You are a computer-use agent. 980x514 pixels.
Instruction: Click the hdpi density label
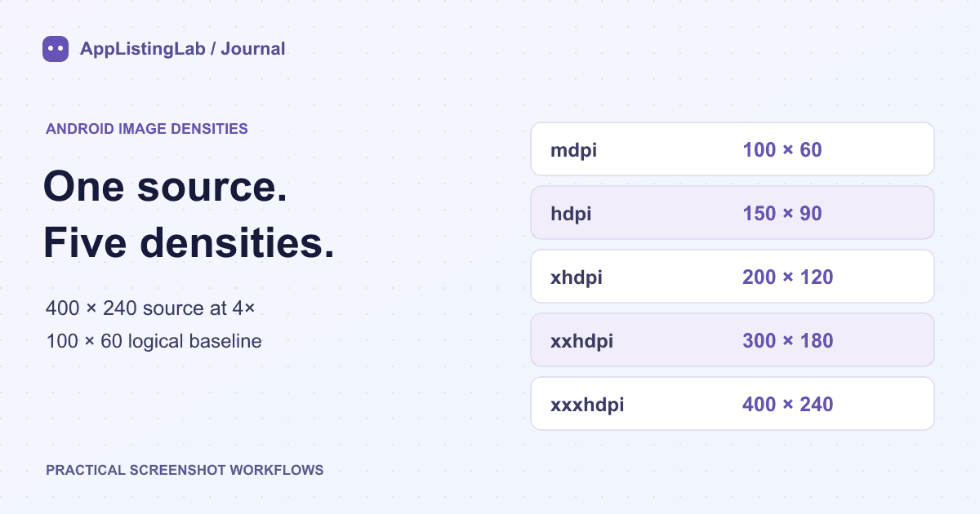tap(571, 214)
